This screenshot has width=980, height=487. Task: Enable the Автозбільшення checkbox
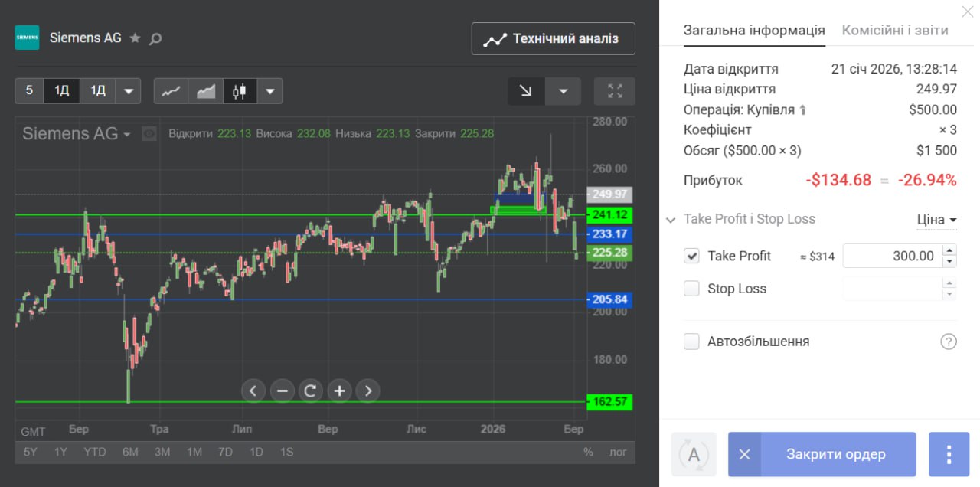[x=692, y=342]
